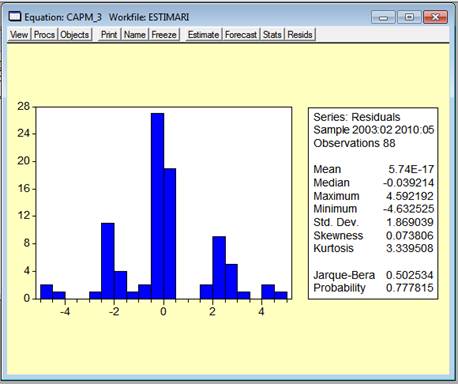Screen dimensions: 458x384
Task: Select the Kurtosis value 3.339508
Action: 410,248
